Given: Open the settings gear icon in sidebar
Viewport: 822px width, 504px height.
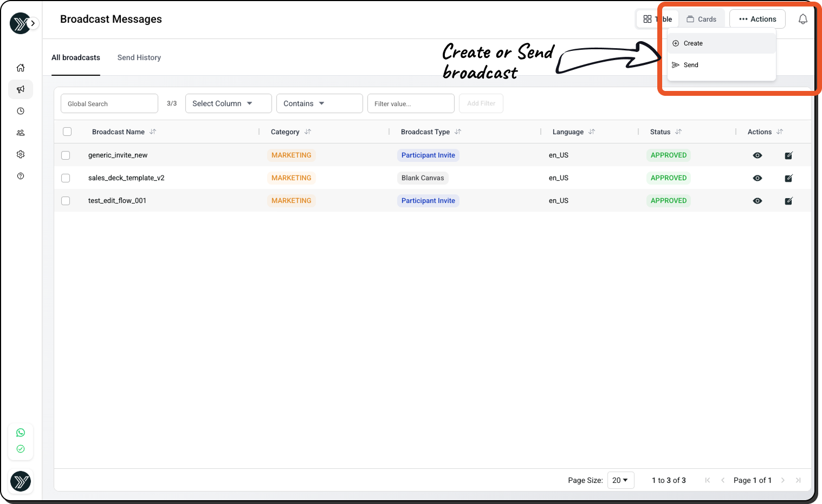Looking at the screenshot, I should (x=21, y=154).
